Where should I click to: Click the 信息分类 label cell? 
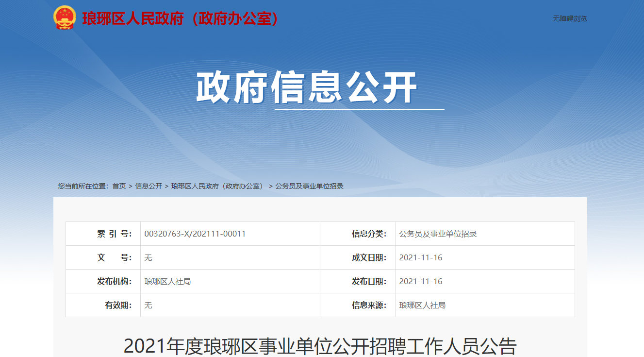click(358, 234)
